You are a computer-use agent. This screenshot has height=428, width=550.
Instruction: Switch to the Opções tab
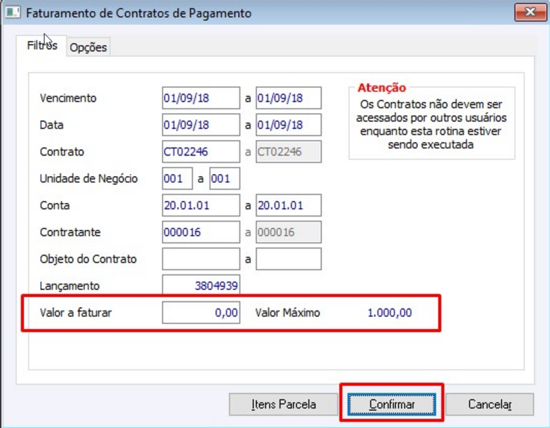pyautogui.click(x=88, y=47)
